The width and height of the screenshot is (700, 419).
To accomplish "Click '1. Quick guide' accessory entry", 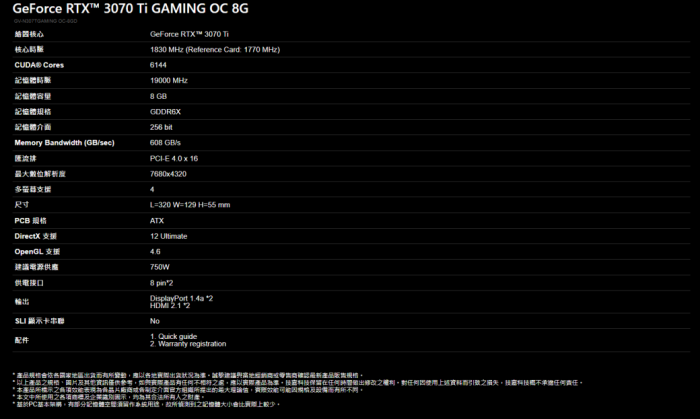I will tap(173, 336).
